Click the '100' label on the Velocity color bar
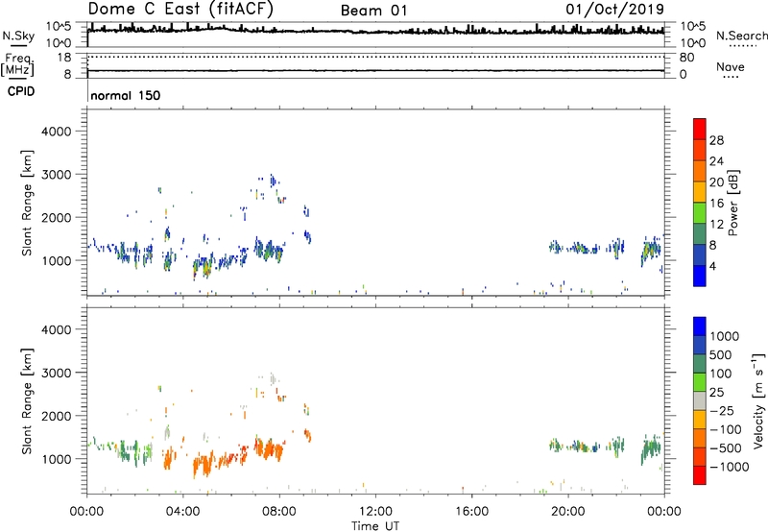 point(721,374)
